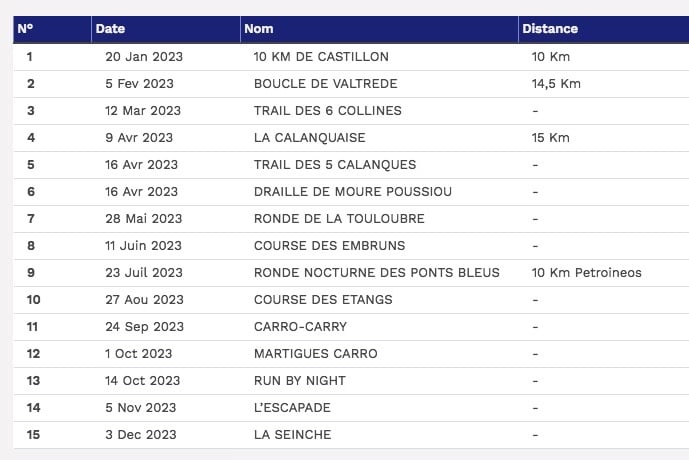Select the 10 KM DE CASTILLON race name
Viewport: 689px width, 460px height.
[321, 57]
